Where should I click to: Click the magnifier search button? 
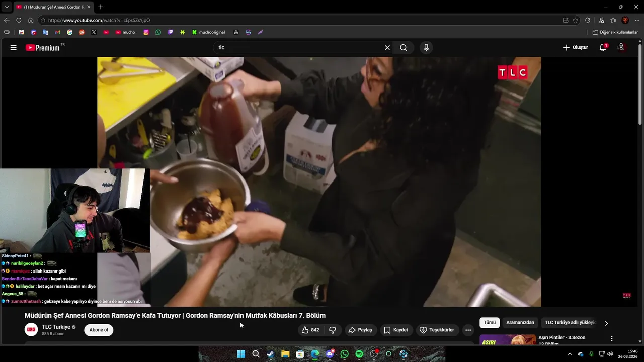404,47
